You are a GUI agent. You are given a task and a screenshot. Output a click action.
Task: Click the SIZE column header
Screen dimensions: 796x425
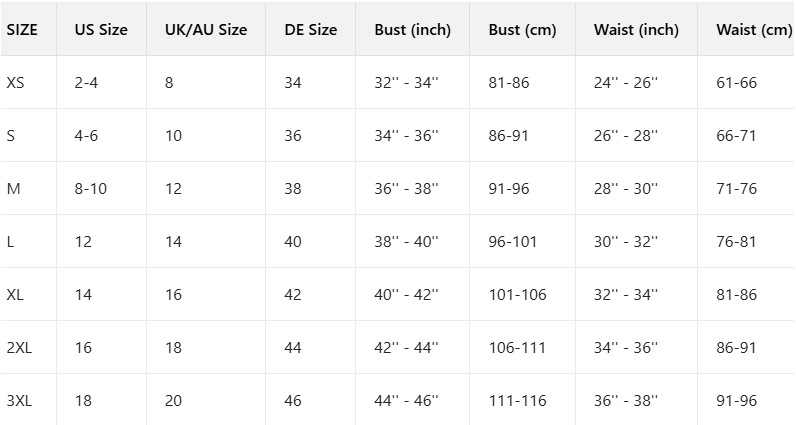click(x=22, y=30)
